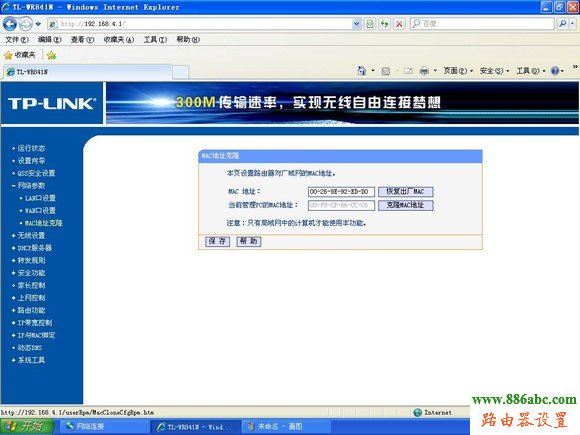Click the add-to-favorites-bar star icon

tap(51, 55)
